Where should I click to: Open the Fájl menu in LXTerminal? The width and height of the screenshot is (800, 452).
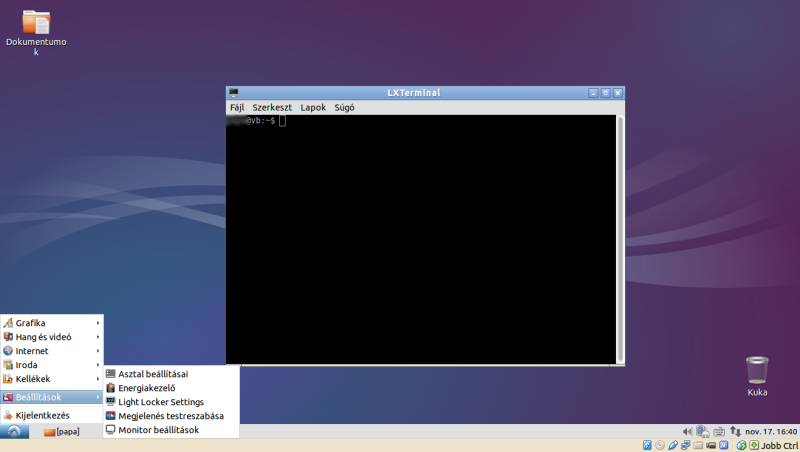click(237, 108)
